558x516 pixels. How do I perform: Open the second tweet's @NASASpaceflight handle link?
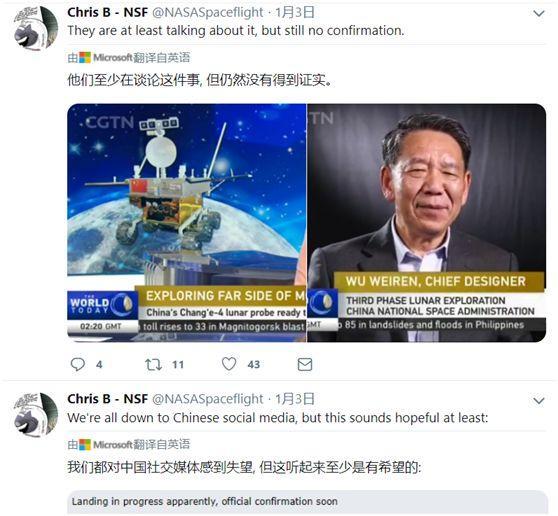(x=208, y=399)
